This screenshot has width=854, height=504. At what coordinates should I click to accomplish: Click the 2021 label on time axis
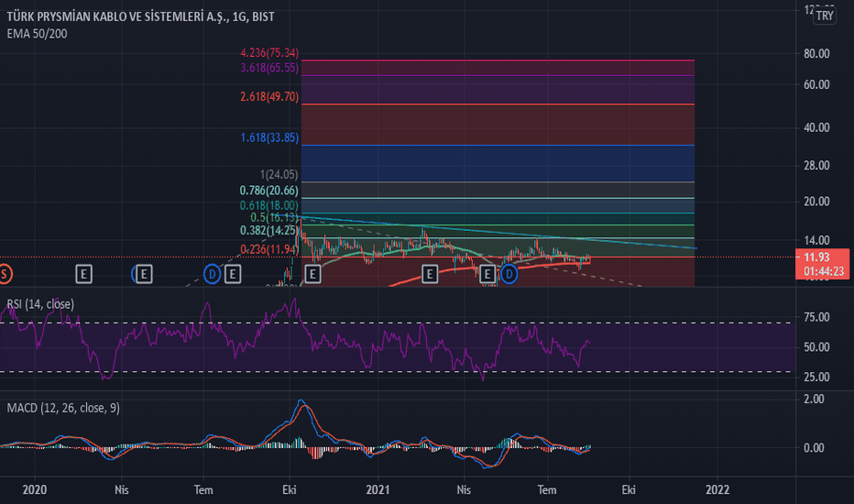coord(378,490)
